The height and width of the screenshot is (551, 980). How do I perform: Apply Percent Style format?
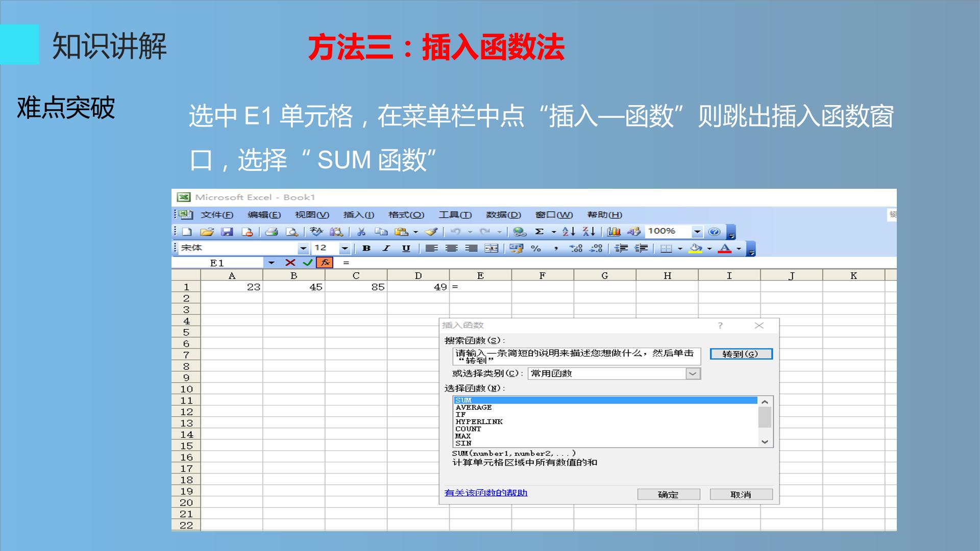[x=536, y=248]
